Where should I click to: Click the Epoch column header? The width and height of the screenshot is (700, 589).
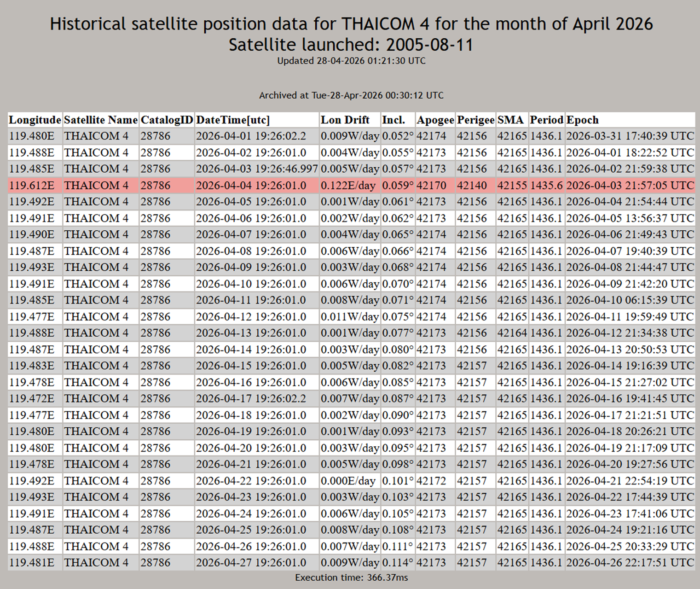point(583,120)
